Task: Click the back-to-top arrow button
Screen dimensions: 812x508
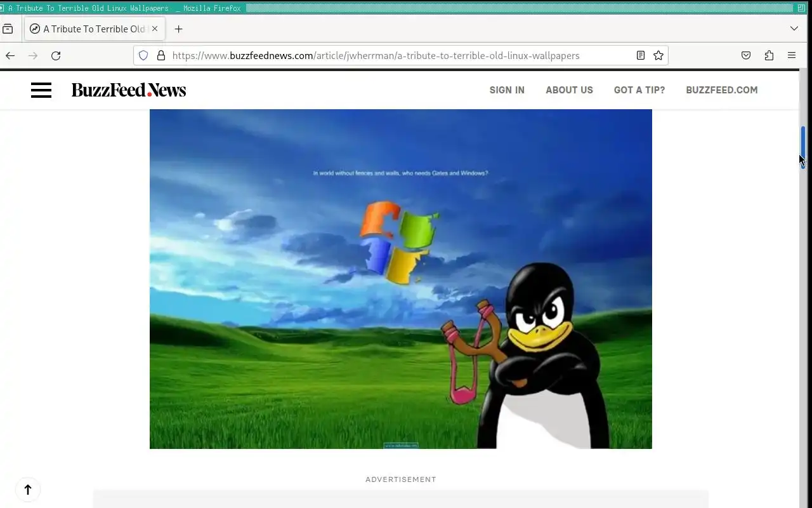Action: click(x=28, y=490)
